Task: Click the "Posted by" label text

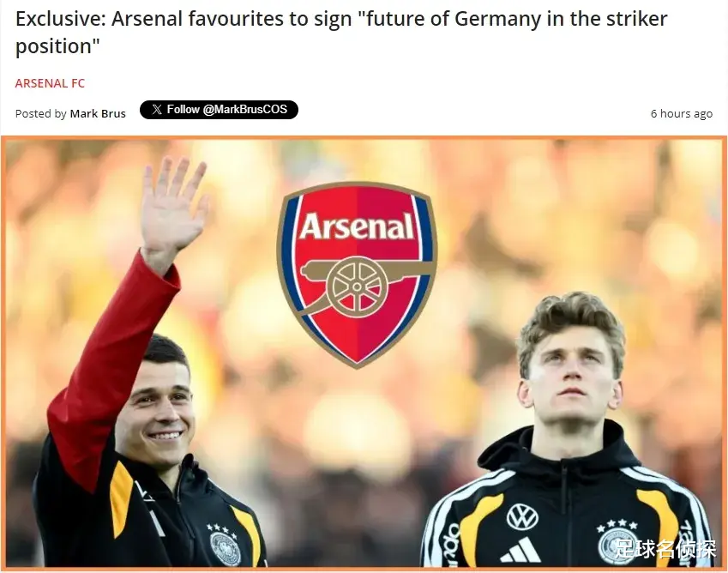Action: pyautogui.click(x=41, y=113)
